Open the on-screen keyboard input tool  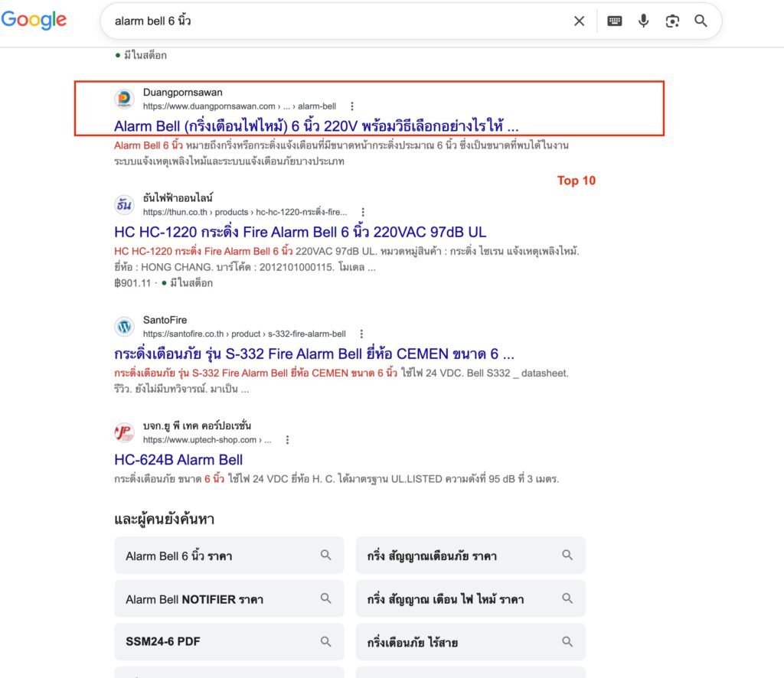615,21
